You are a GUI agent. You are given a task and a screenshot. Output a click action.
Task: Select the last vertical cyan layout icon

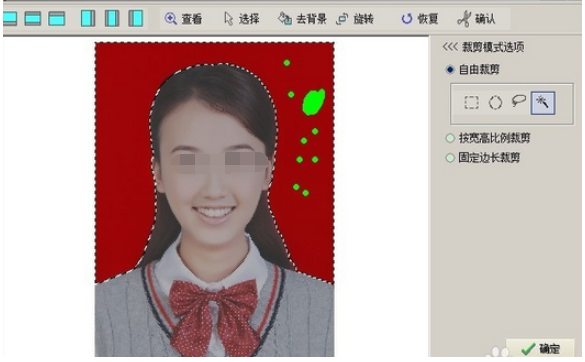click(136, 18)
